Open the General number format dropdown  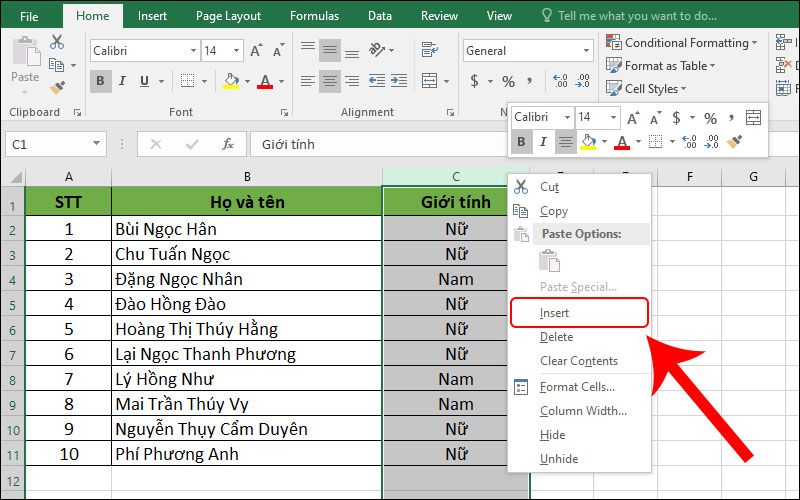coord(586,51)
